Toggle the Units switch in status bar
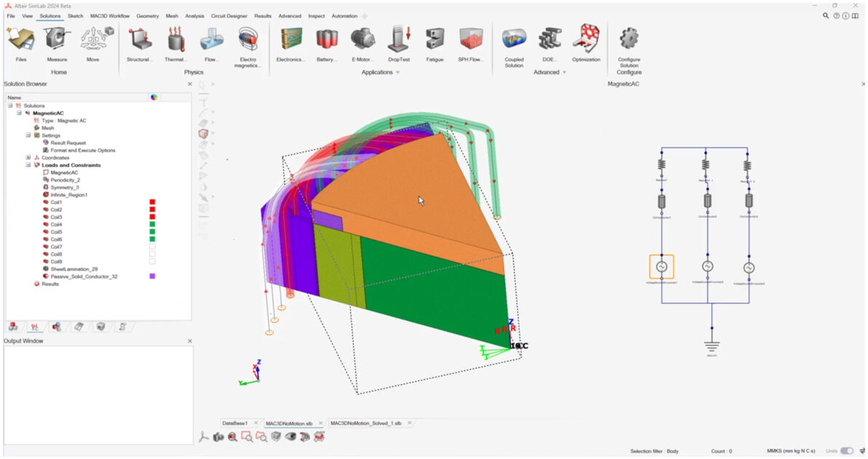868x459 pixels. [x=847, y=451]
